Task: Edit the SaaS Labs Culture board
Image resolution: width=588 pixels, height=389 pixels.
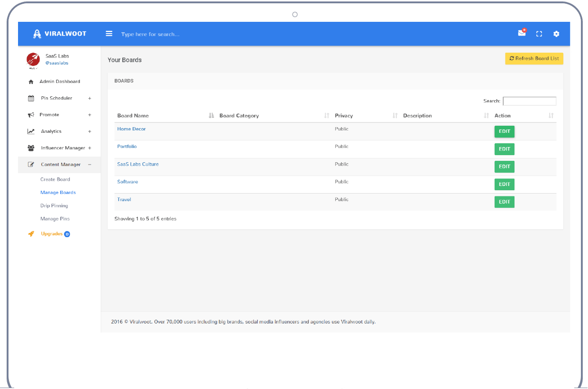Action: [504, 167]
